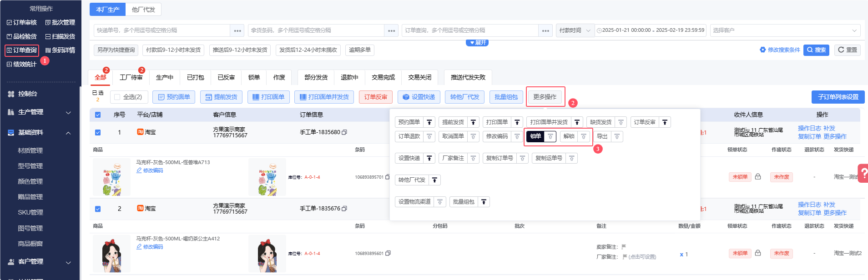The image size is (868, 280).
Task: Click the blue 搜索 search button
Action: click(816, 50)
